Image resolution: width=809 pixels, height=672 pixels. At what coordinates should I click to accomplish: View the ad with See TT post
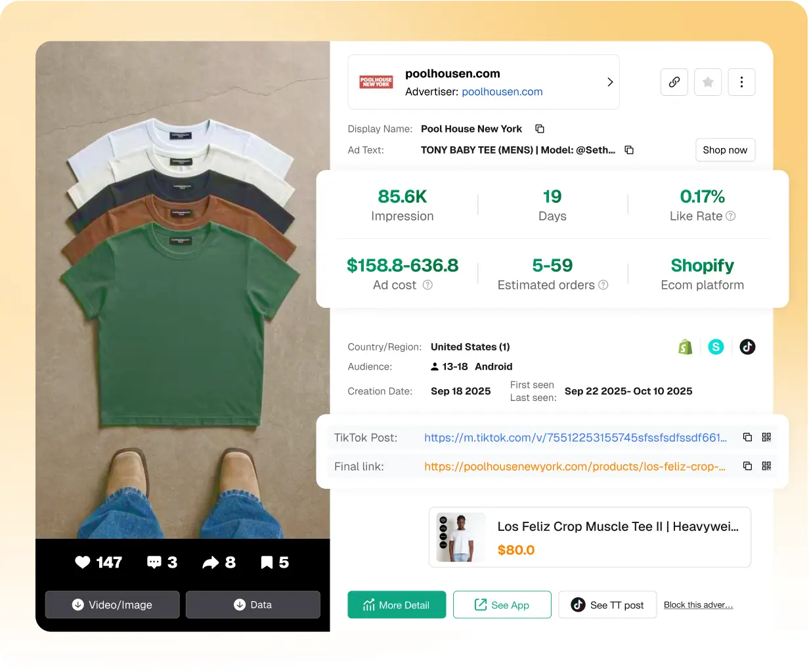pos(607,604)
